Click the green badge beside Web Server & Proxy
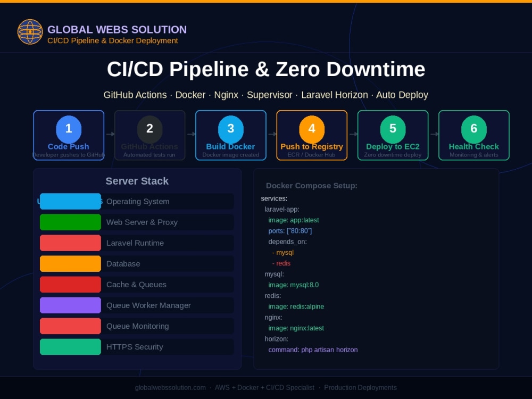This screenshot has width=532, height=399. click(70, 222)
